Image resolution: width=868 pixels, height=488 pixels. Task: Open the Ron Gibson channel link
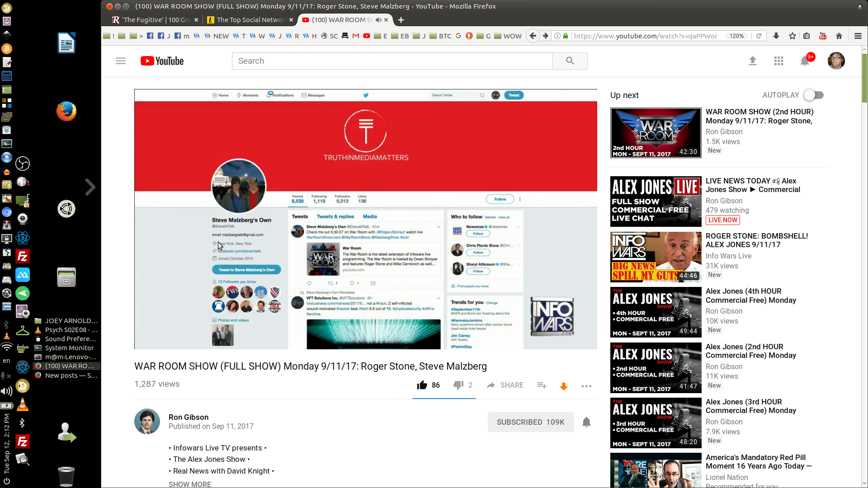pos(189,417)
